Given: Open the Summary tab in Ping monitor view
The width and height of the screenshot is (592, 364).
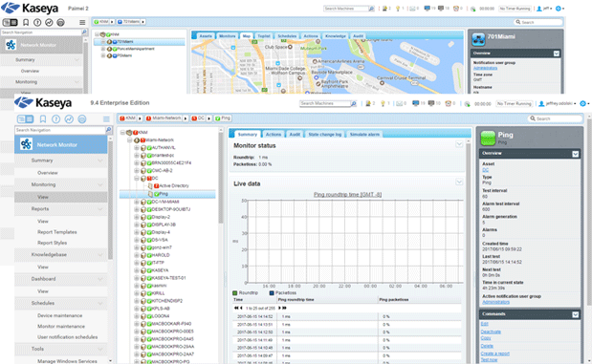Looking at the screenshot, I should point(247,135).
